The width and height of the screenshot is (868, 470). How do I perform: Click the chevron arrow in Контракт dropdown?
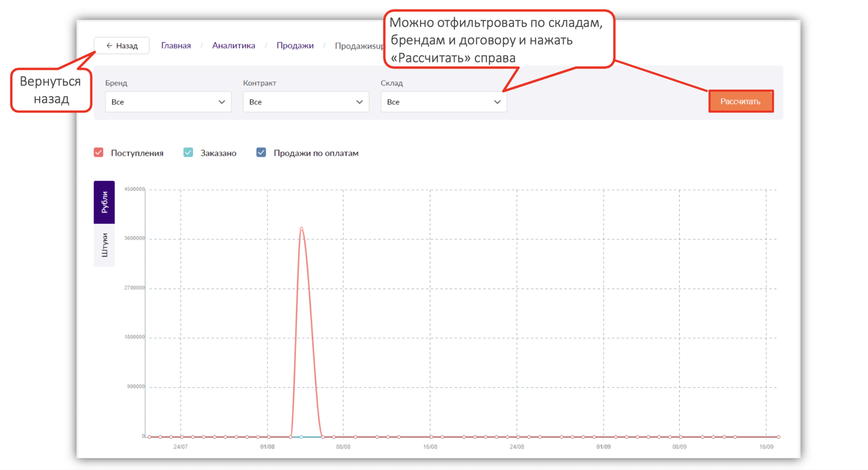pyautogui.click(x=360, y=102)
